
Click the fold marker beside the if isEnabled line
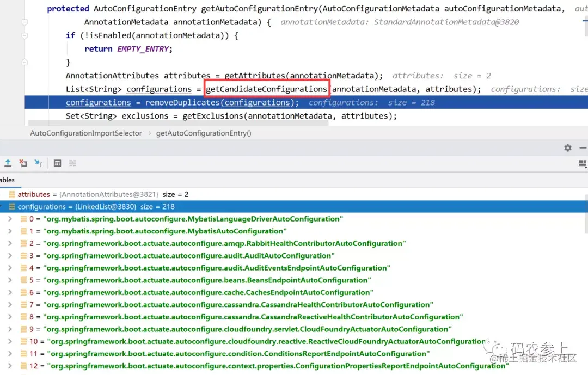coord(24,35)
